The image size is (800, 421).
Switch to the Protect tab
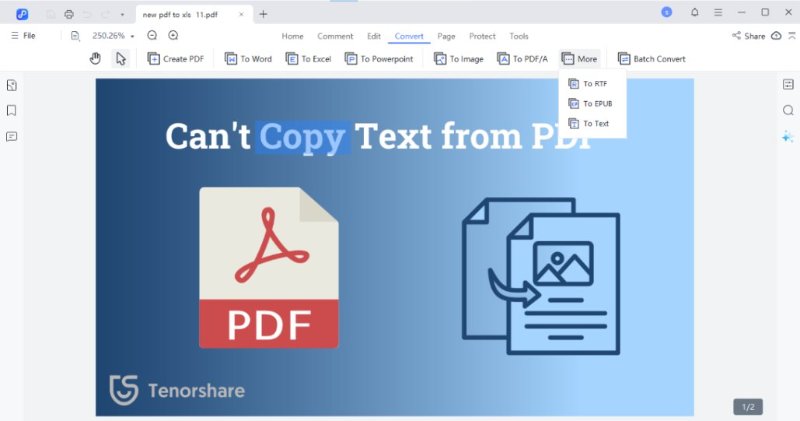482,36
